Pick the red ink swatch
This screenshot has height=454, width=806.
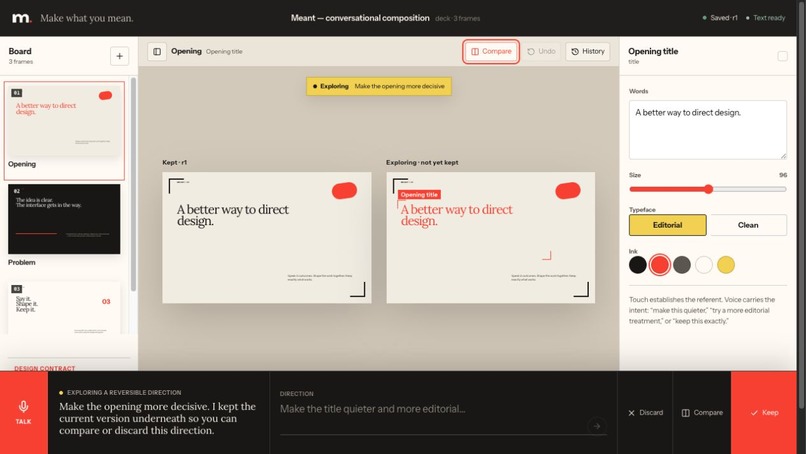coord(660,265)
